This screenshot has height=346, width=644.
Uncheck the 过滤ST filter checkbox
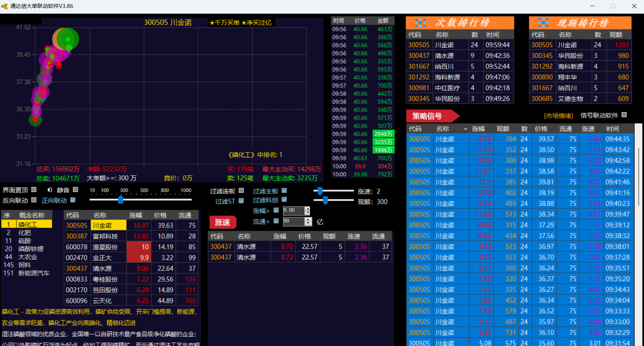241,201
